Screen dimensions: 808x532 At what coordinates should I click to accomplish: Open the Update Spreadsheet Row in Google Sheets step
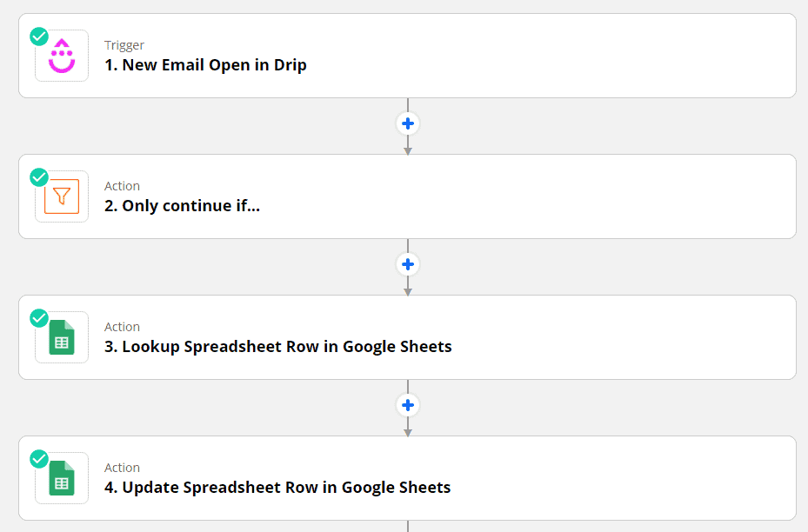407,478
